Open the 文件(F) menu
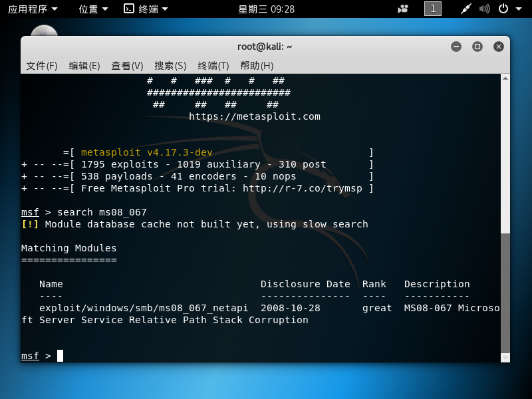 [x=42, y=65]
